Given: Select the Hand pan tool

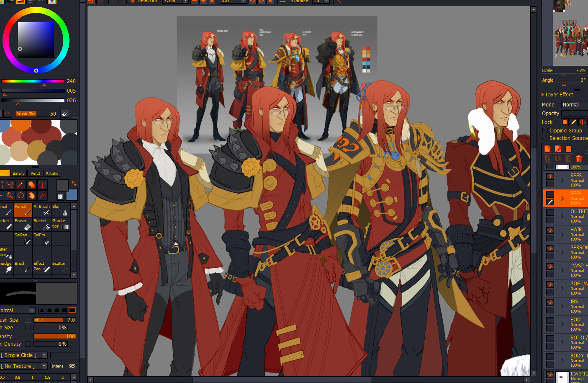Looking at the screenshot, I should [31, 196].
